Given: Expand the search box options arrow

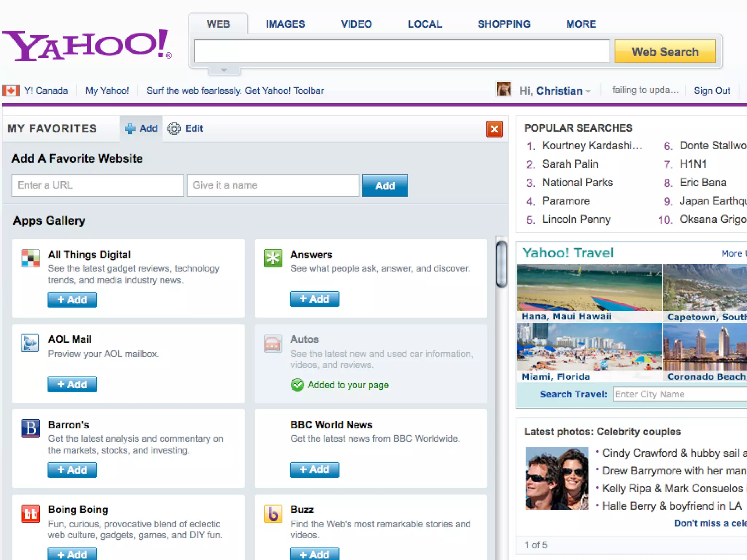Looking at the screenshot, I should coord(224,70).
